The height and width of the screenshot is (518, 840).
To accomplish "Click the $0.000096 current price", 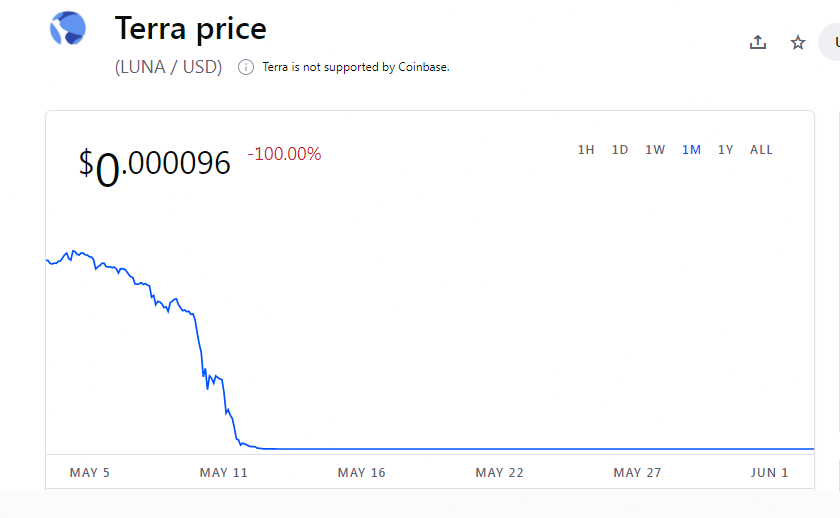I will click(x=155, y=167).
